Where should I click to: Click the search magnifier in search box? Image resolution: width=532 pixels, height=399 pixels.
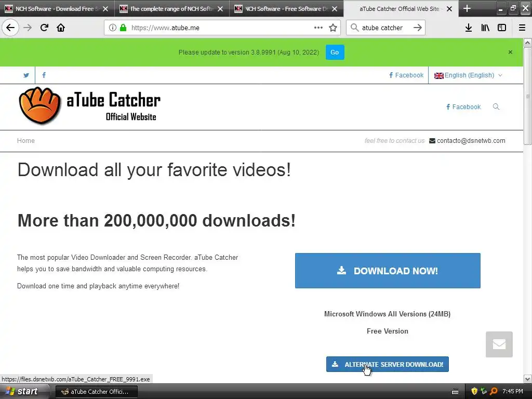pos(354,28)
